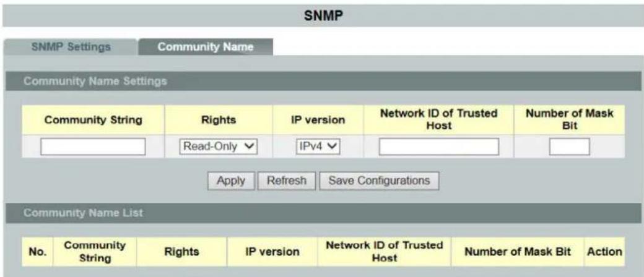Click the Action column header in list
This screenshot has width=644, height=277.
[x=604, y=252]
